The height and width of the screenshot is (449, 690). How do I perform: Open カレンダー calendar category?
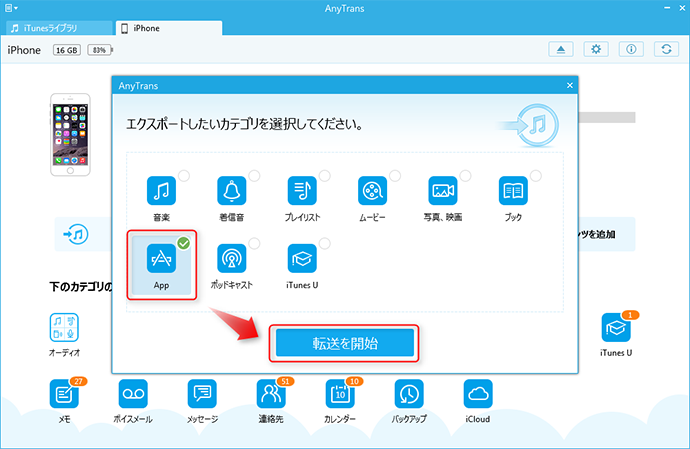coord(340,394)
